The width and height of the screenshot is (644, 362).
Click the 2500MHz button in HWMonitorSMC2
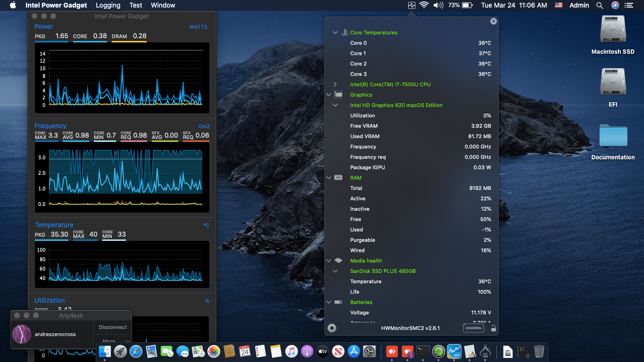click(x=473, y=328)
